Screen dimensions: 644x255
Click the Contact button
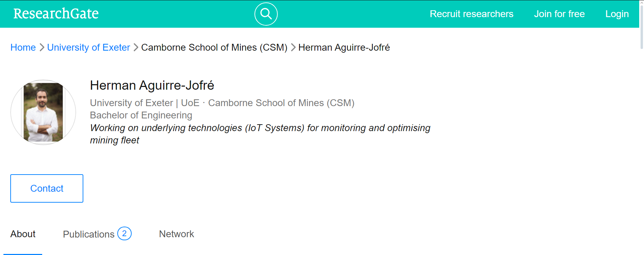coord(47,188)
